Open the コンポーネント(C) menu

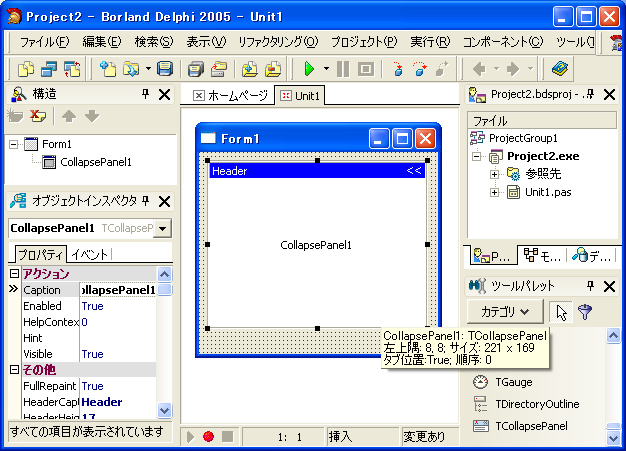tap(503, 42)
